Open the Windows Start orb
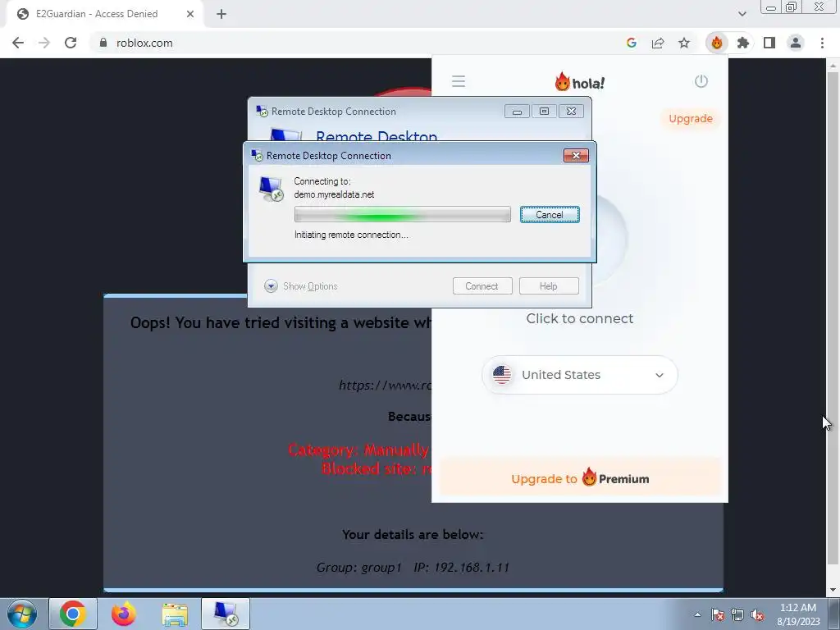840x630 pixels. [22, 614]
